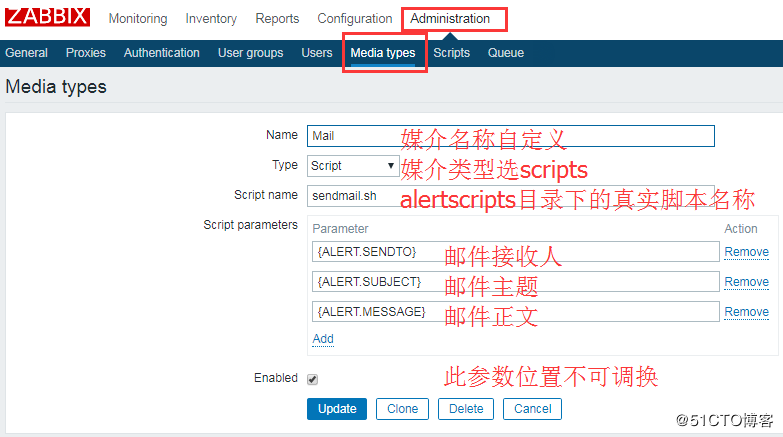Remove the {ALERT.SENDTO} parameter
The height and width of the screenshot is (437, 783).
[747, 252]
